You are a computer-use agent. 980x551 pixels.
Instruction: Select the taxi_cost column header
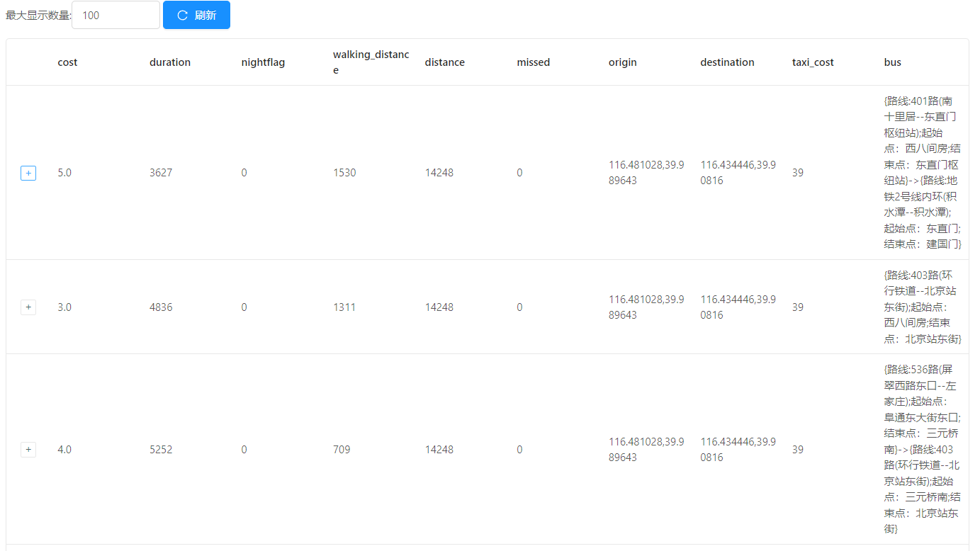813,62
